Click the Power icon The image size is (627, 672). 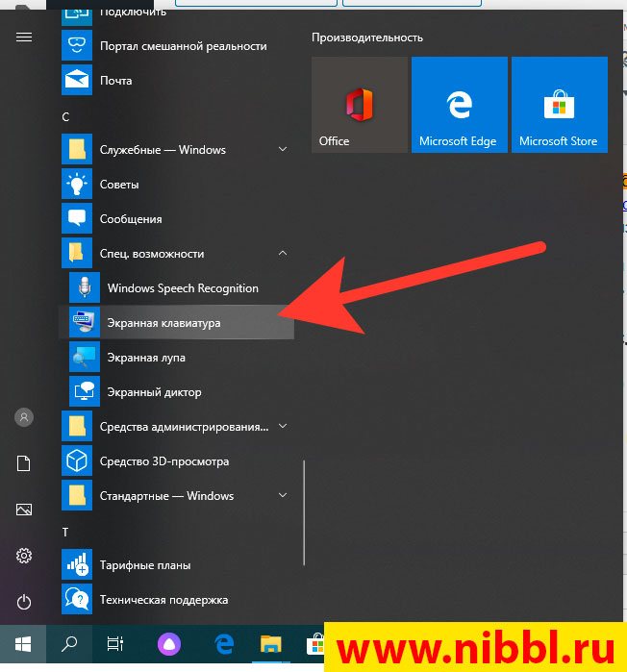click(24, 602)
